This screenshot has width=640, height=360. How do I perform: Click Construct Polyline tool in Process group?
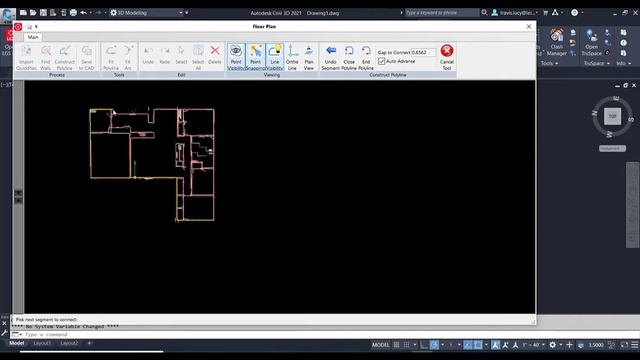point(64,57)
